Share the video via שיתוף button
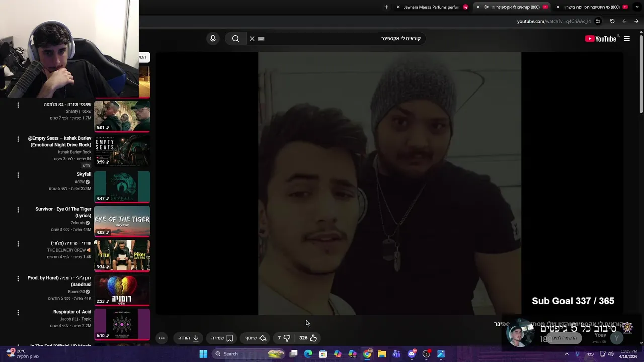Screen dimensions: 644x362 pos(256,338)
